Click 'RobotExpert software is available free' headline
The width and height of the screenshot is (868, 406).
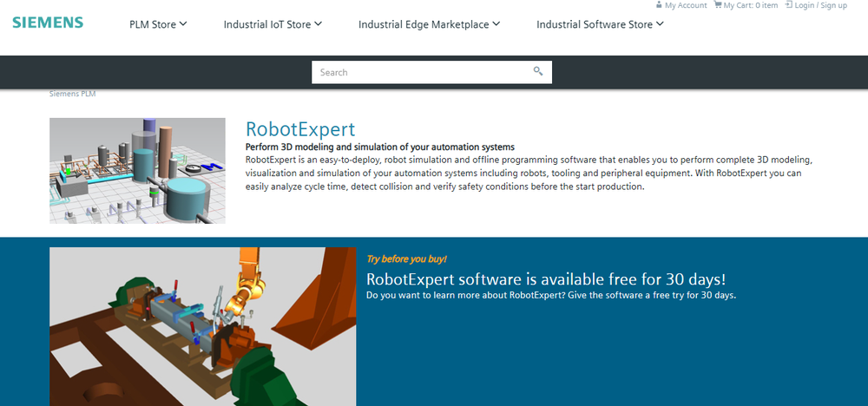pyautogui.click(x=546, y=278)
